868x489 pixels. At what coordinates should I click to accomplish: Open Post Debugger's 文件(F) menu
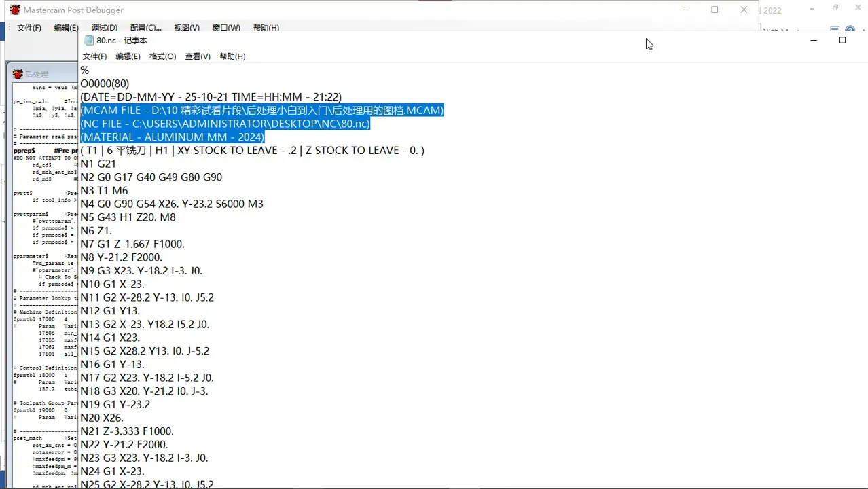pos(29,28)
